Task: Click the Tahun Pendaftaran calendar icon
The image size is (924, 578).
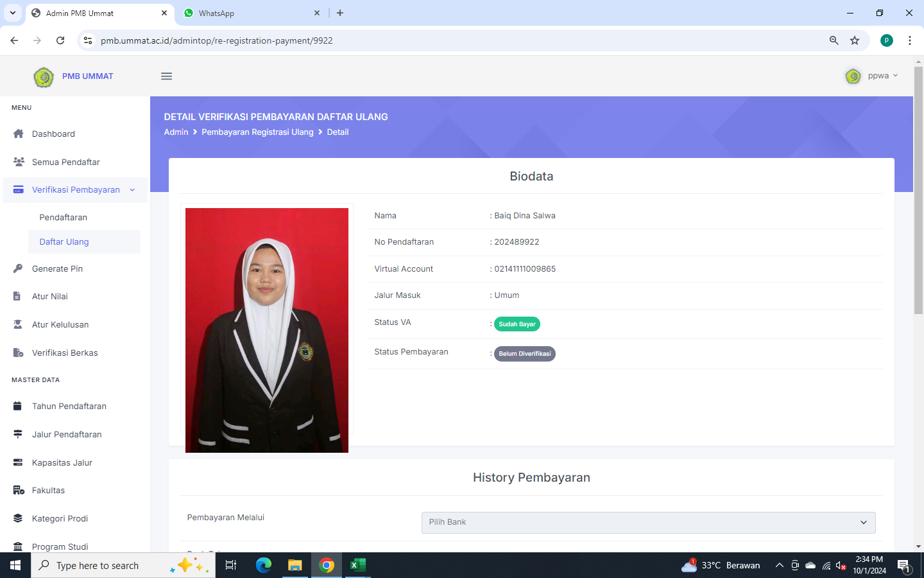Action: (18, 406)
